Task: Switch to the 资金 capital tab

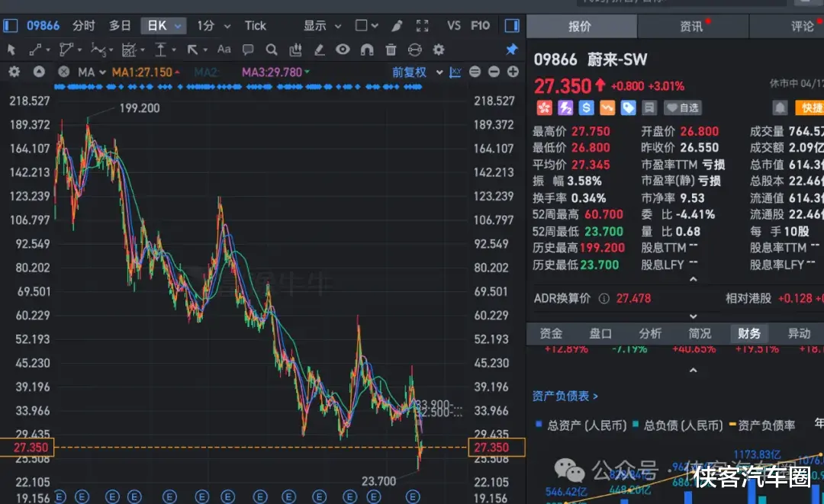Action: (551, 333)
